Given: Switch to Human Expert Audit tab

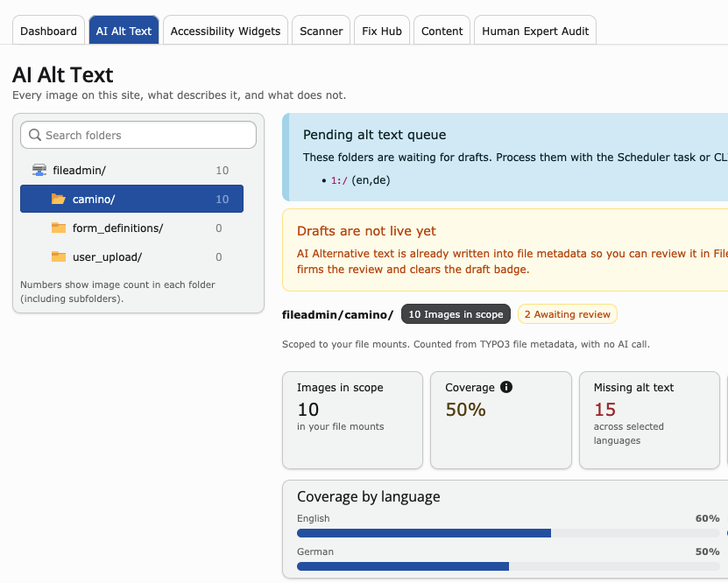Looking at the screenshot, I should pyautogui.click(x=535, y=31).
